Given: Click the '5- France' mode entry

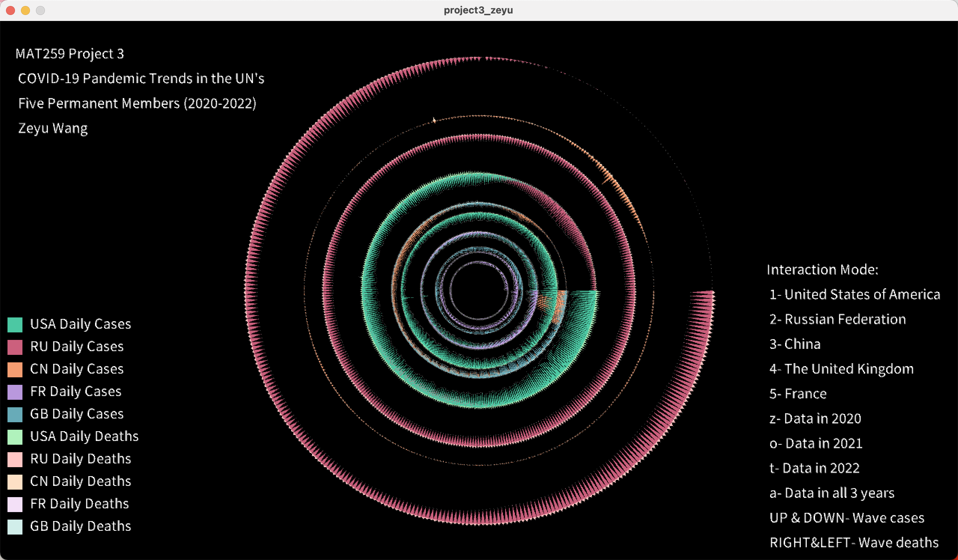Looking at the screenshot, I should coord(797,394).
